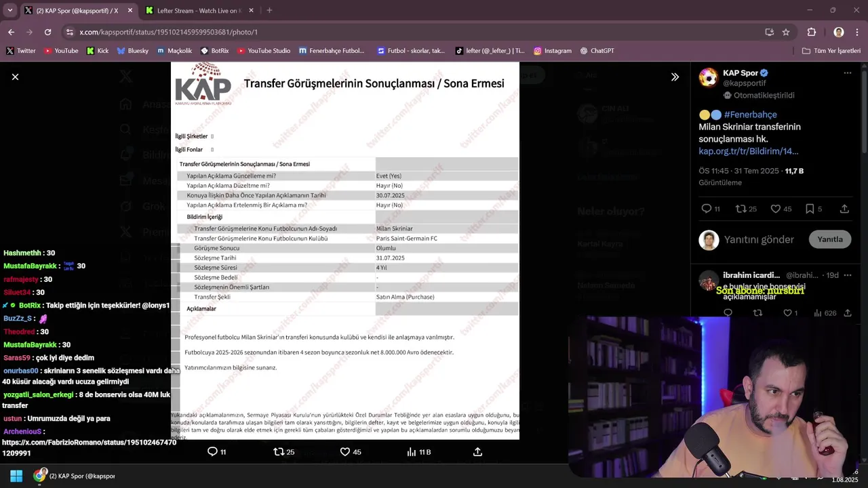This screenshot has width=868, height=488.
Task: Open the Futbol - skorlar bookmark
Action: point(411,51)
